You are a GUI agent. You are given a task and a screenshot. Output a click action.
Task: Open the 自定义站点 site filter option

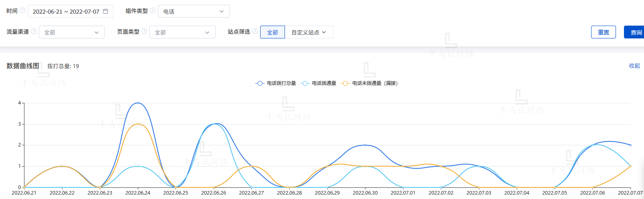pos(309,32)
